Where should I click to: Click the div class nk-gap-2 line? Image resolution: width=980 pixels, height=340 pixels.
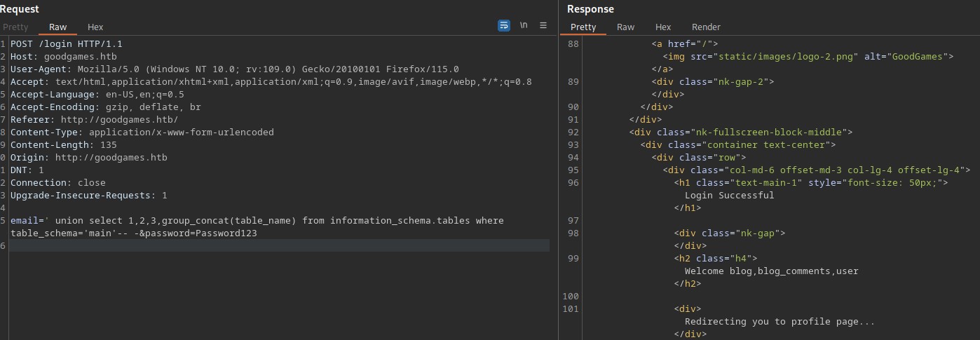click(x=713, y=81)
